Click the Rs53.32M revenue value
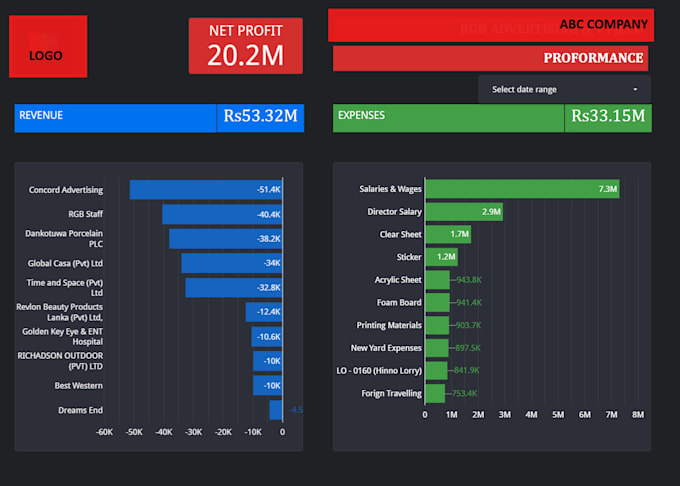 point(260,116)
